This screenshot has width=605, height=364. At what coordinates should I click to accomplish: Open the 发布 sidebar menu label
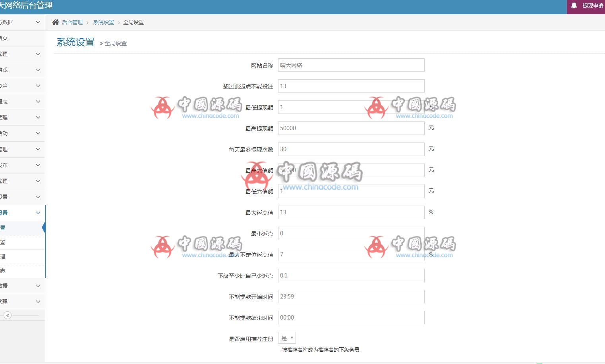click(4, 165)
